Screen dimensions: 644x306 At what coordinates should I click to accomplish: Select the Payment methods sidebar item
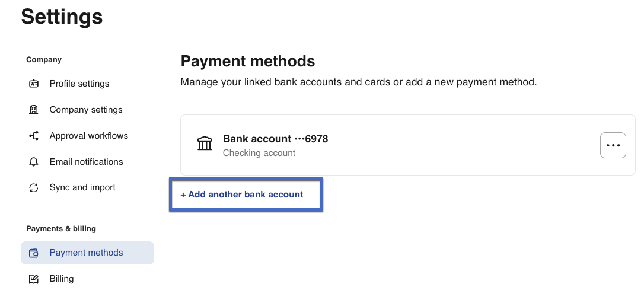(87, 253)
